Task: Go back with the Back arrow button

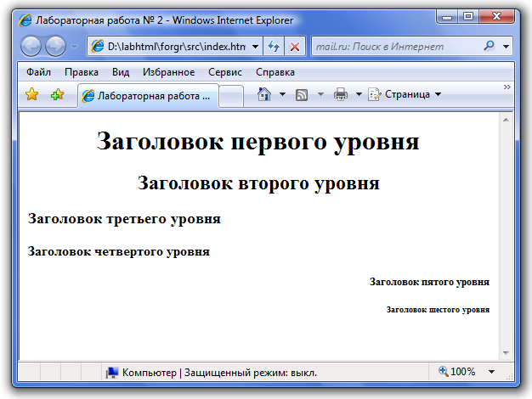Action: 31,46
